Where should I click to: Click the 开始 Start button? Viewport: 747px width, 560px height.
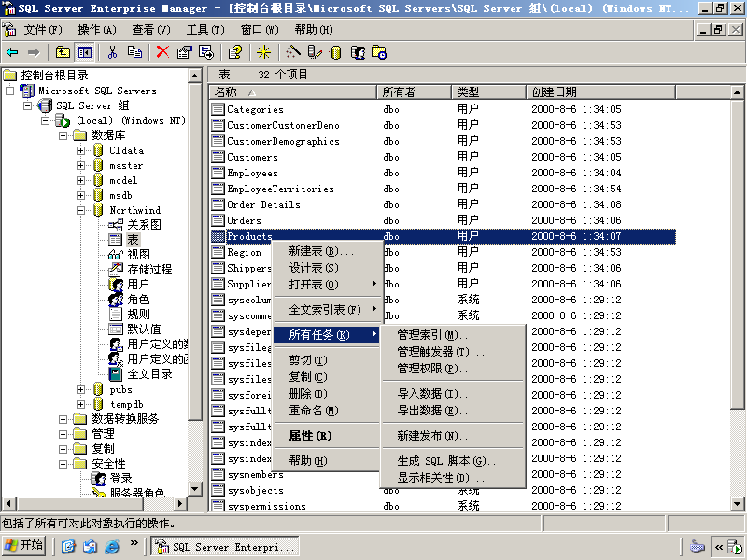pos(24,545)
